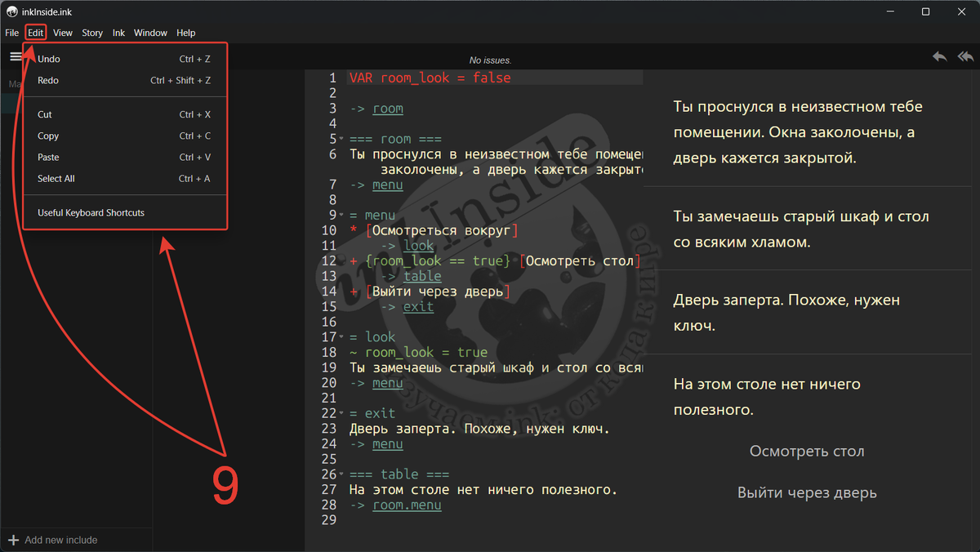Select Paste in the Edit menu

(x=124, y=157)
